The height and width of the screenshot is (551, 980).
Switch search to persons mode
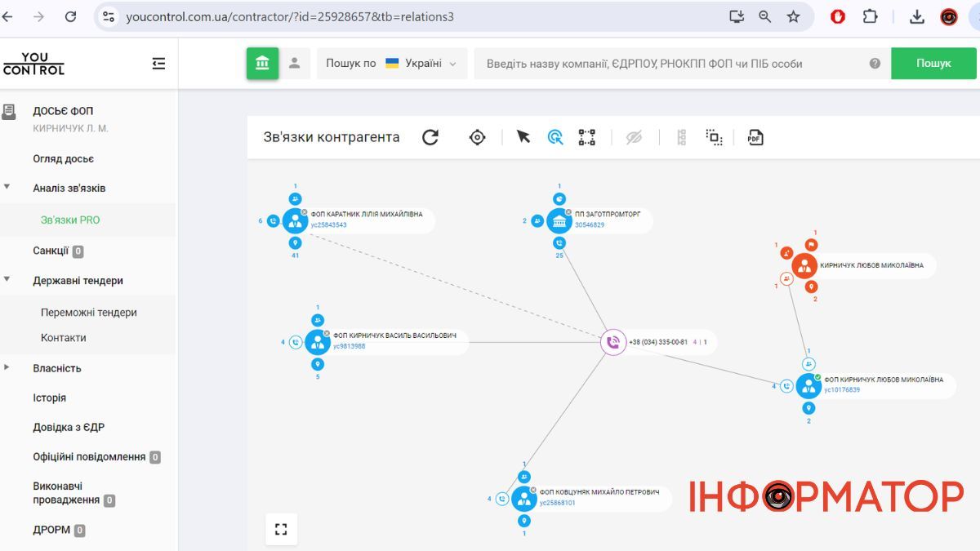[x=295, y=64]
